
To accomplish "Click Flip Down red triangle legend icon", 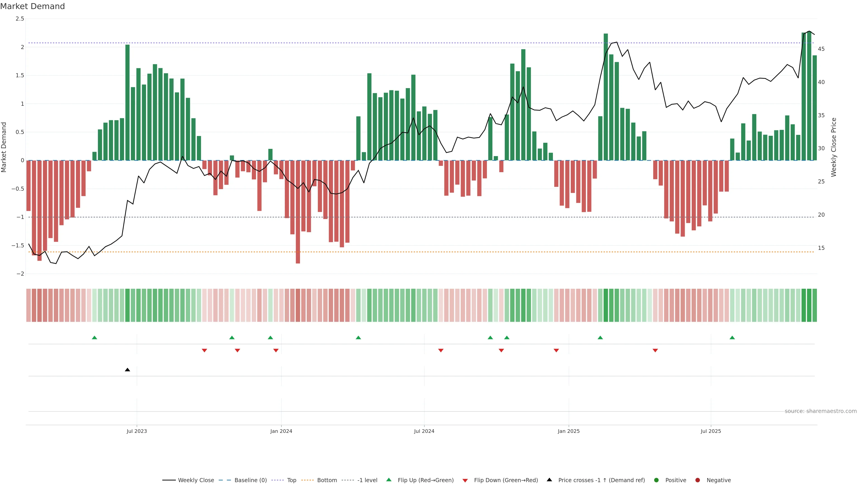I will [465, 481].
